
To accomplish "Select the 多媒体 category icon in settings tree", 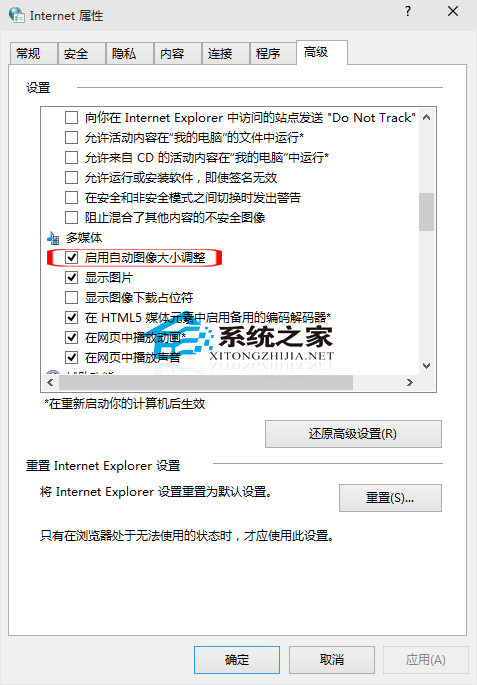I will (53, 238).
